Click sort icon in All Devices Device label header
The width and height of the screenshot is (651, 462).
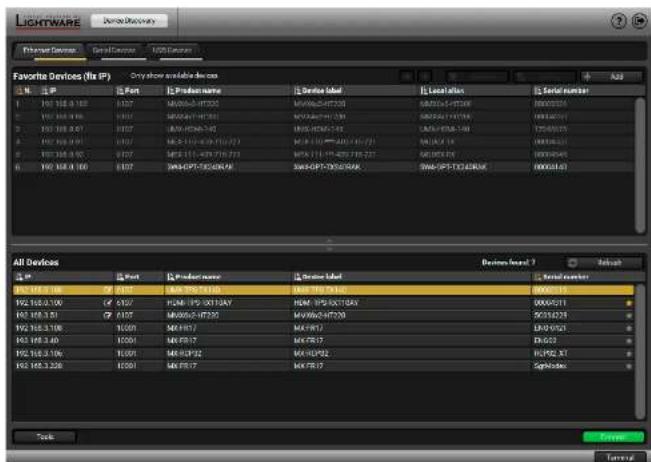(x=297, y=277)
